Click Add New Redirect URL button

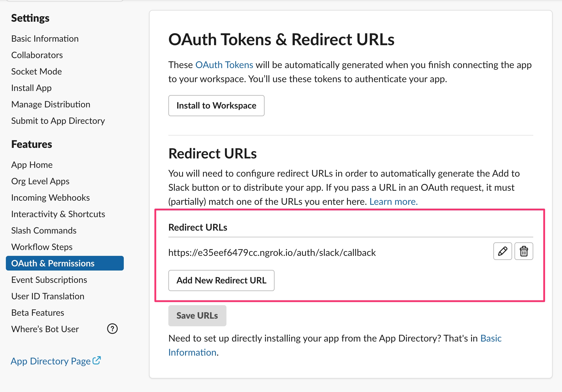(x=221, y=281)
